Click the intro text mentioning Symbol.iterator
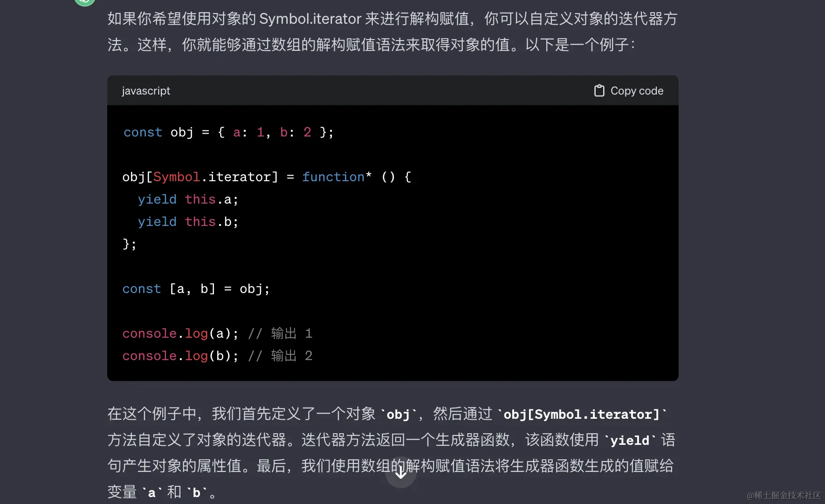Image resolution: width=825 pixels, height=504 pixels. [392, 32]
